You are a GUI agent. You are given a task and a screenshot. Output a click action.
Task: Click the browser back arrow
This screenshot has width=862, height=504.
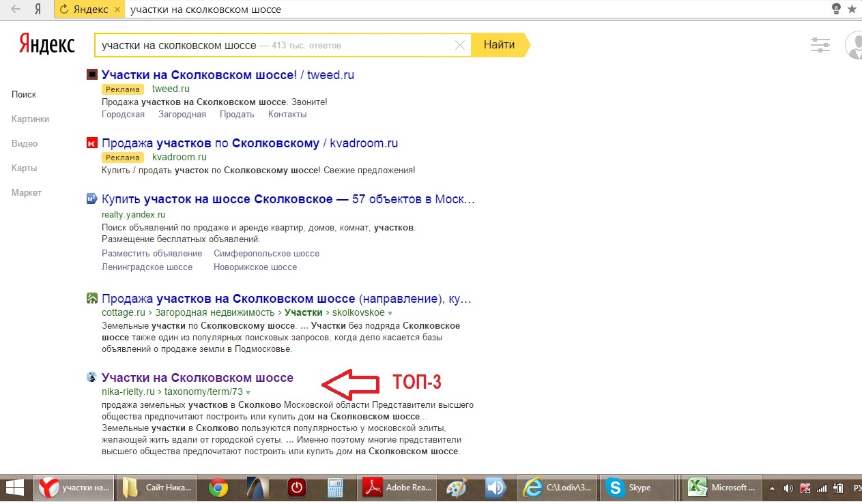[x=16, y=10]
